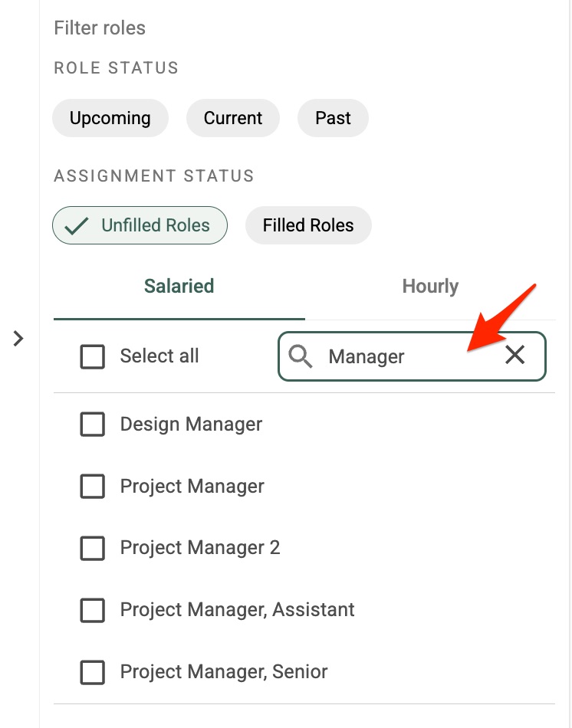Click the Design Manager label
572x728 pixels.
pos(191,425)
